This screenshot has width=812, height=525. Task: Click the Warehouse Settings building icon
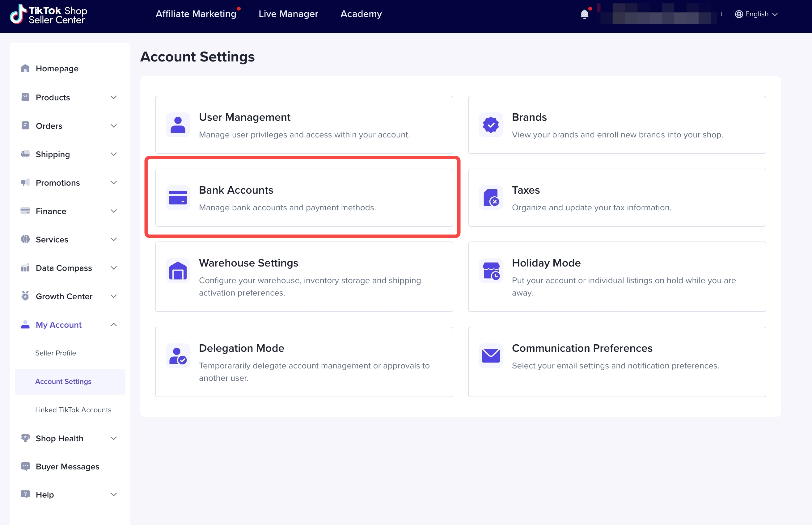(x=178, y=271)
